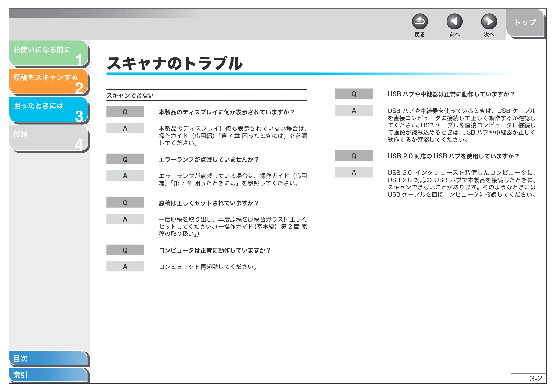Click question USB 2.0 対応の USB ハブを使用していますか？

tap(453, 156)
